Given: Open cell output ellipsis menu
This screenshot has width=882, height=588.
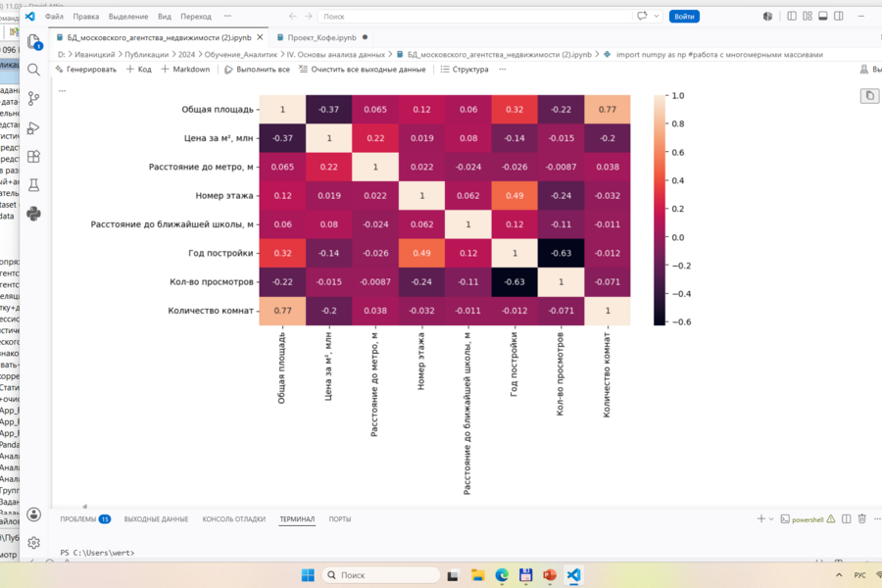Looking at the screenshot, I should (62, 90).
